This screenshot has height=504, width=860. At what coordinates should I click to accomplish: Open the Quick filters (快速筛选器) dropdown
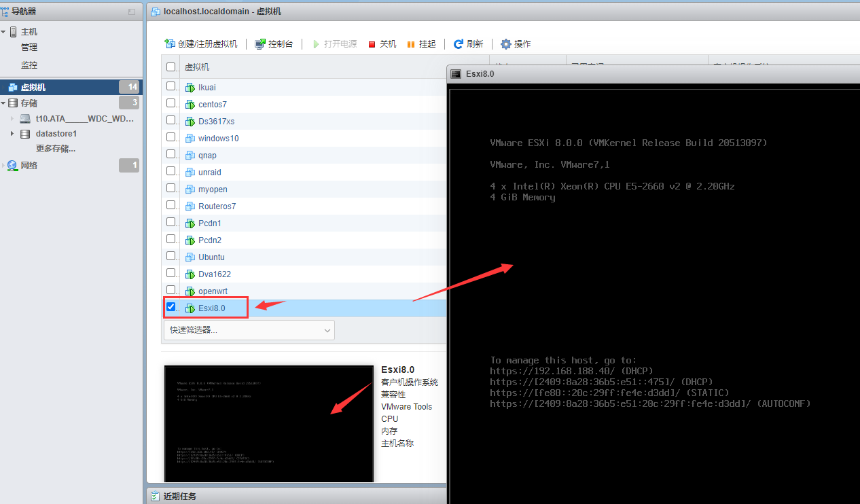coord(249,330)
